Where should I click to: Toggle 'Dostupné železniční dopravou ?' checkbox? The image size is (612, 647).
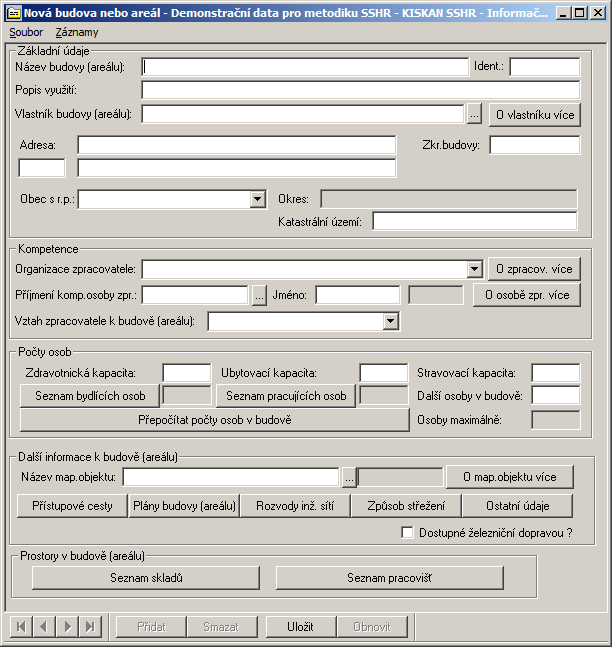coord(407,532)
